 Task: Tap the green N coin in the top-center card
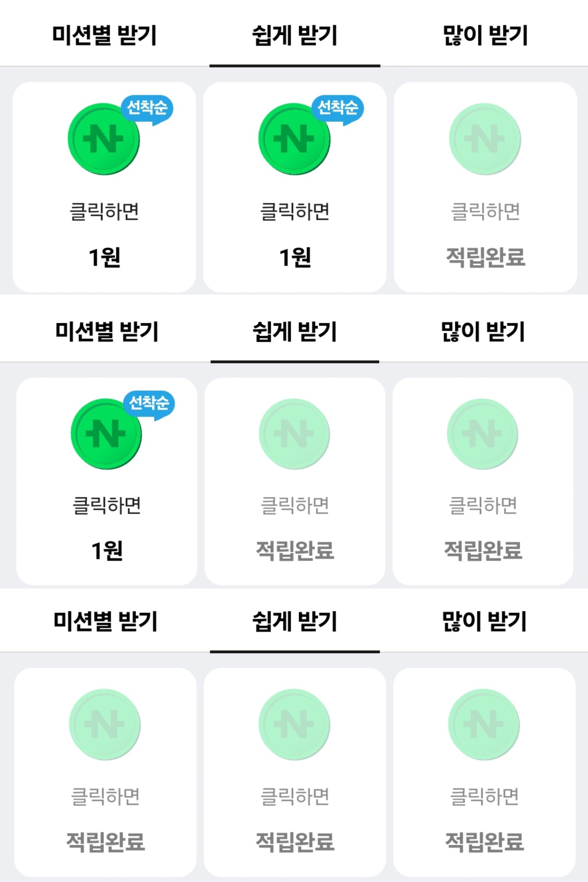(294, 139)
